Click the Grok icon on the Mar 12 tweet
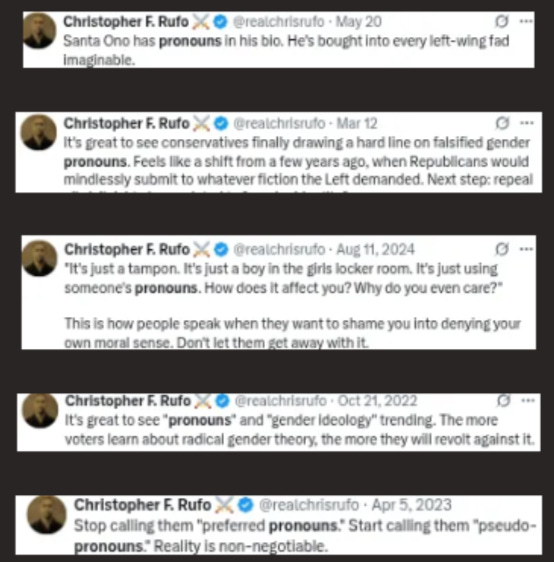Screen dimensions: 554x562 point(502,124)
